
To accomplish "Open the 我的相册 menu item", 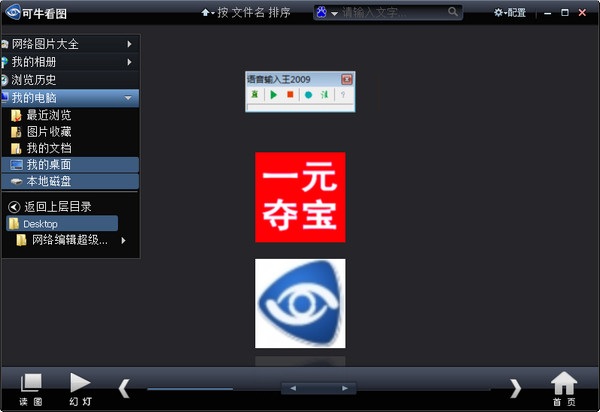I will 70,62.
